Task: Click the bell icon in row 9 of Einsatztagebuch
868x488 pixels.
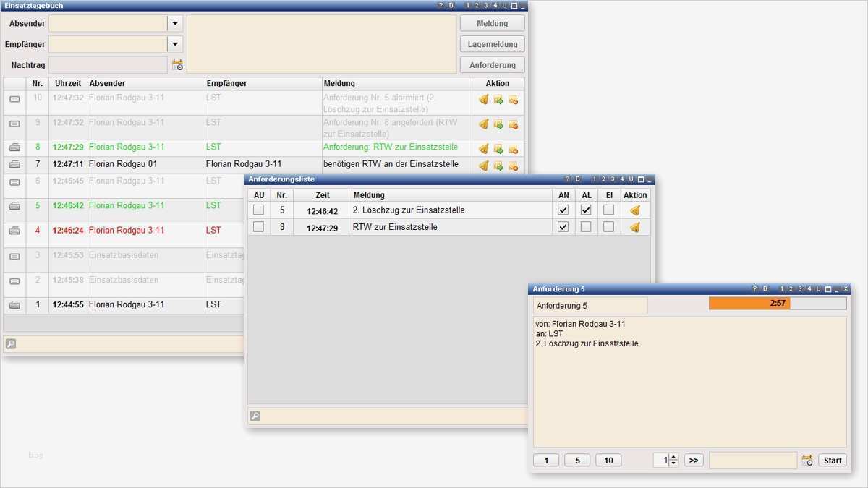Action: [x=484, y=124]
